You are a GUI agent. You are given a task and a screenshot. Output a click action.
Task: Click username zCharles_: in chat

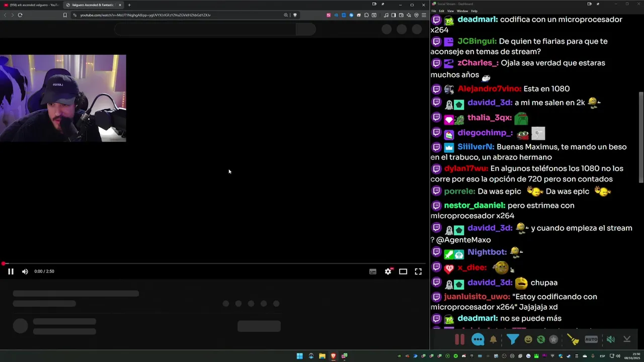pyautogui.click(x=478, y=63)
